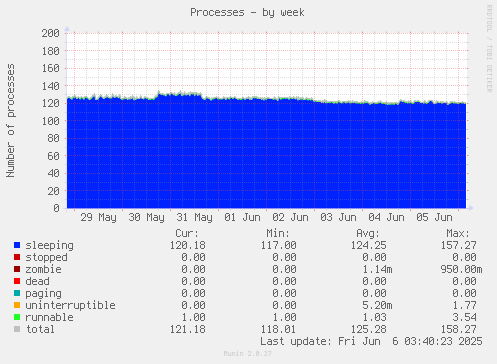Select the 29 May x-axis label
497x364 pixels.
pyautogui.click(x=98, y=218)
